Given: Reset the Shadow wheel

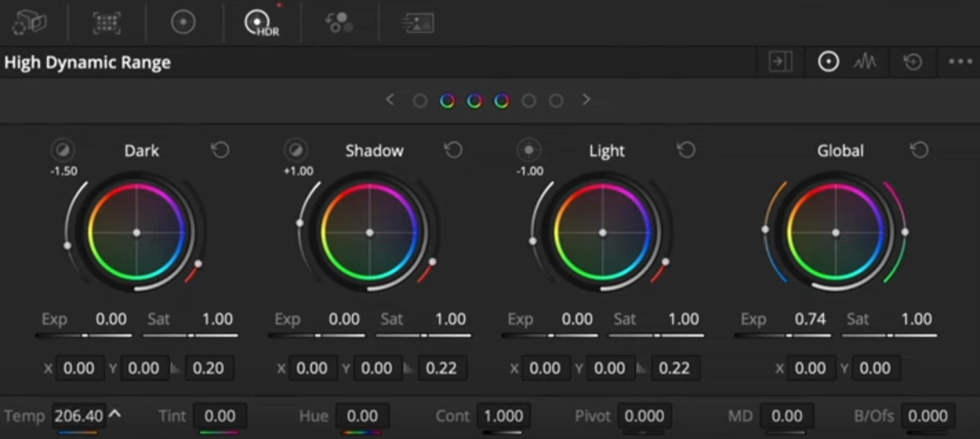Looking at the screenshot, I should (x=453, y=150).
